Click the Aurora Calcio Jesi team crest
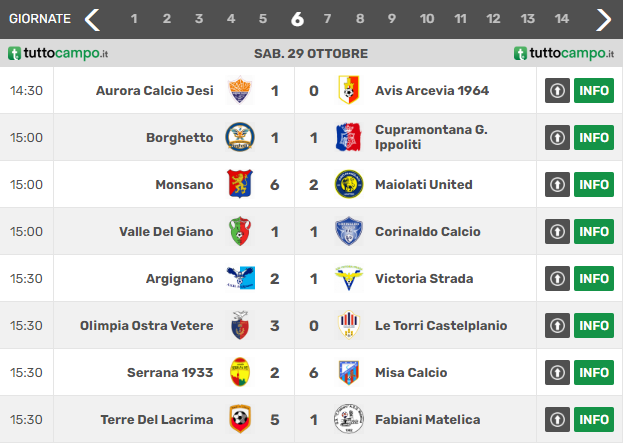The image size is (623, 445). tap(240, 90)
